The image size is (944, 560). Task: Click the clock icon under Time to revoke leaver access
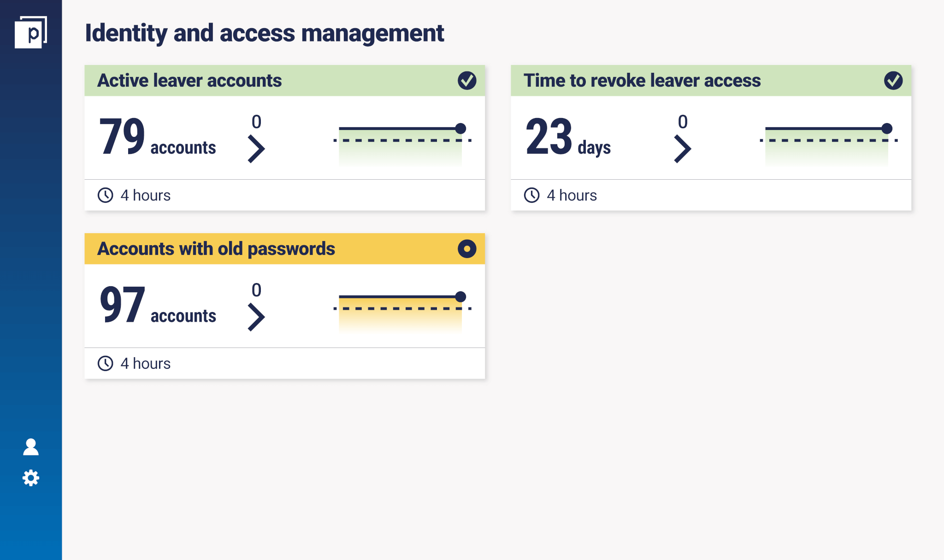(533, 195)
